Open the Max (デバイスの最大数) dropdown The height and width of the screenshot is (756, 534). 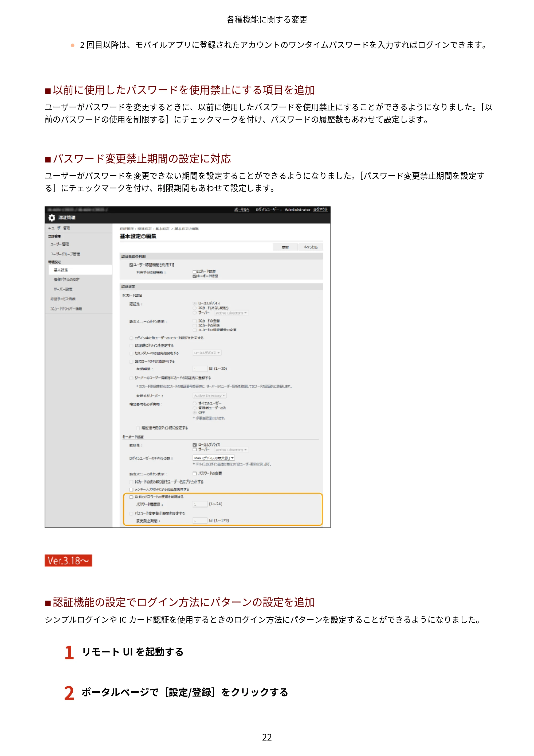point(214,458)
